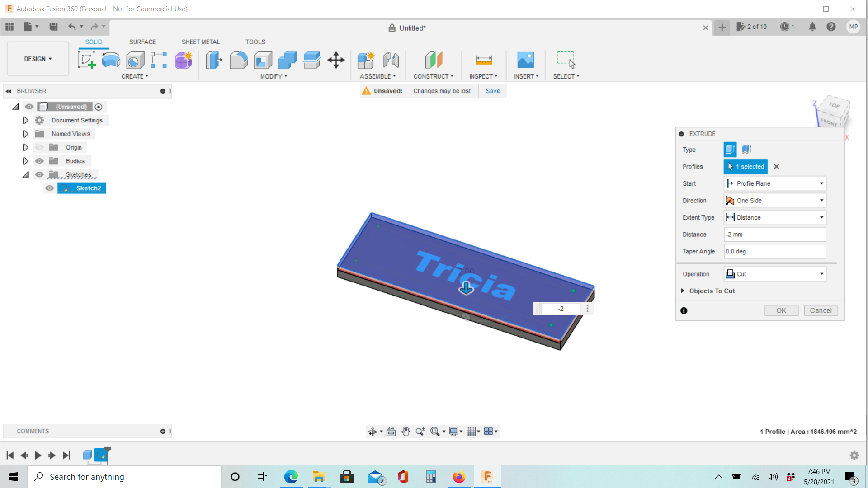
Task: Open the DESIGN workspace button
Action: click(38, 59)
